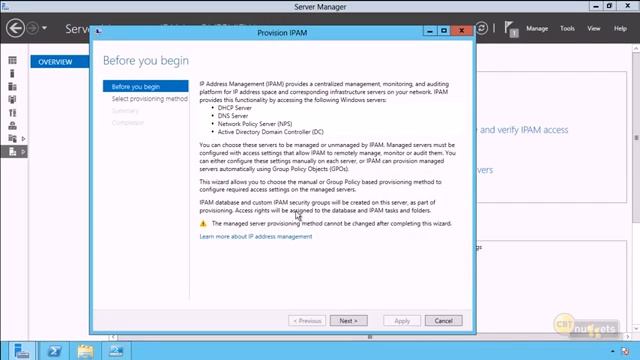Click the Server Manager title bar app icon
The width and height of the screenshot is (640, 360).
click(5, 6)
